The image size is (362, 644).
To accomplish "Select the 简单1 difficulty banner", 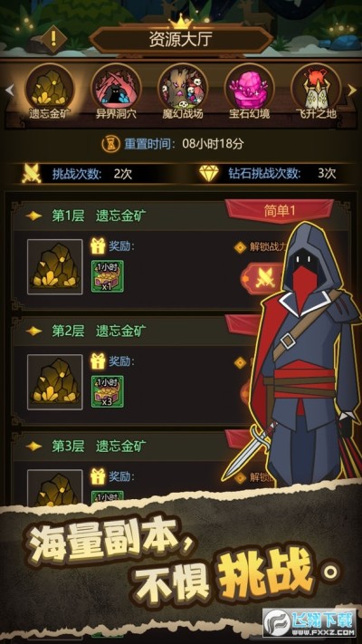I will (280, 211).
